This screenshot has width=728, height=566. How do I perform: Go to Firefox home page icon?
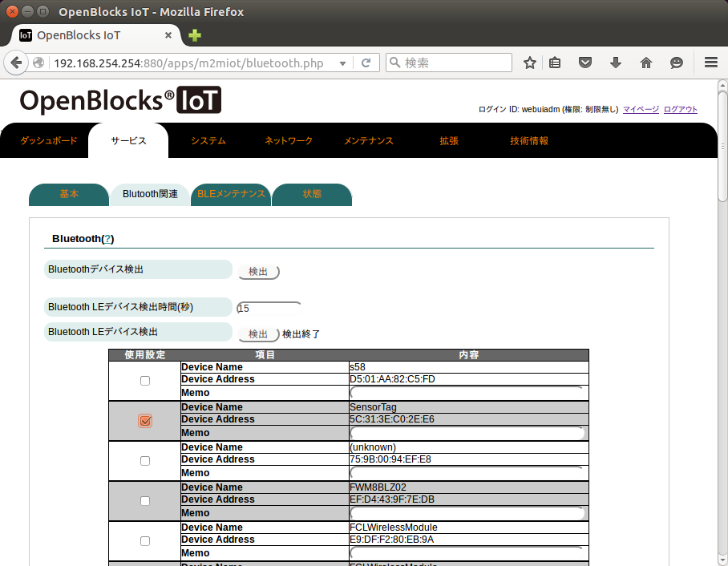[x=646, y=63]
